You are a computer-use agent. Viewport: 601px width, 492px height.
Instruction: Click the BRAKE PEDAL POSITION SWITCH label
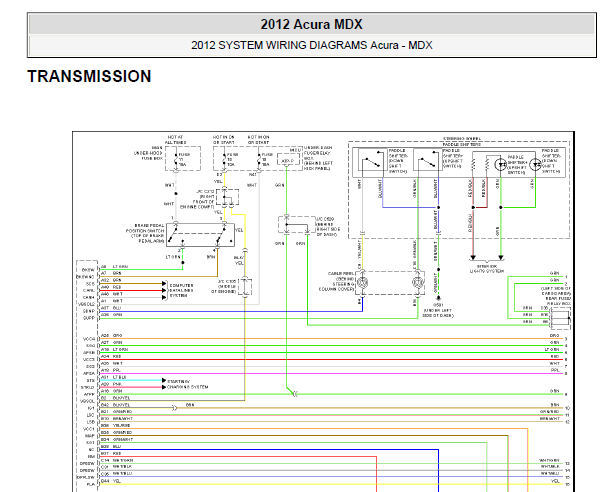145,233
